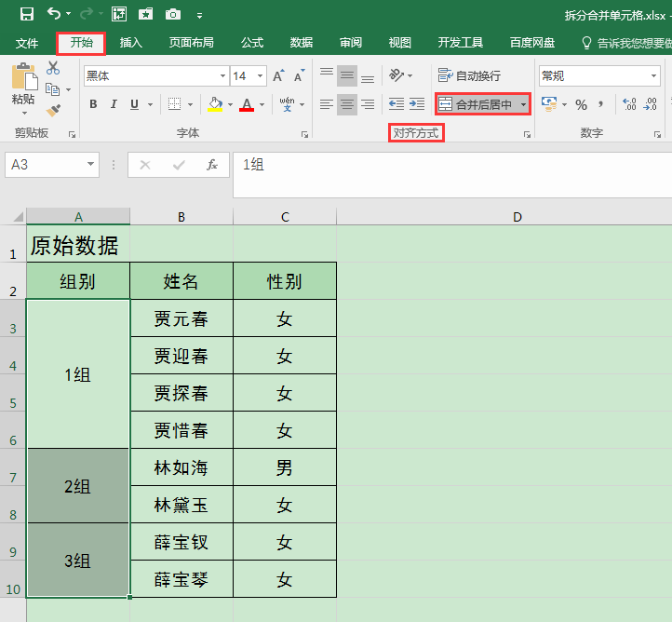This screenshot has width=672, height=622.
Task: Click the Increase Font Size icon
Action: (x=278, y=75)
